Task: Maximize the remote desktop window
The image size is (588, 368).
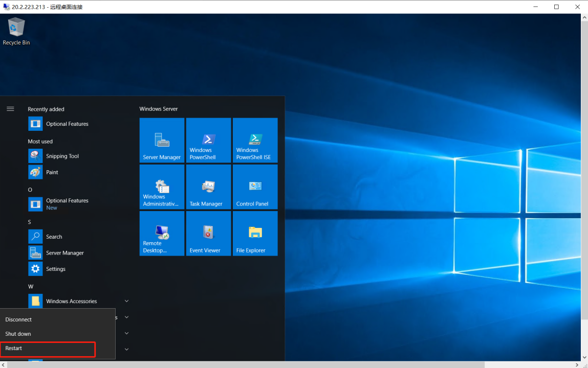Action: pos(556,7)
